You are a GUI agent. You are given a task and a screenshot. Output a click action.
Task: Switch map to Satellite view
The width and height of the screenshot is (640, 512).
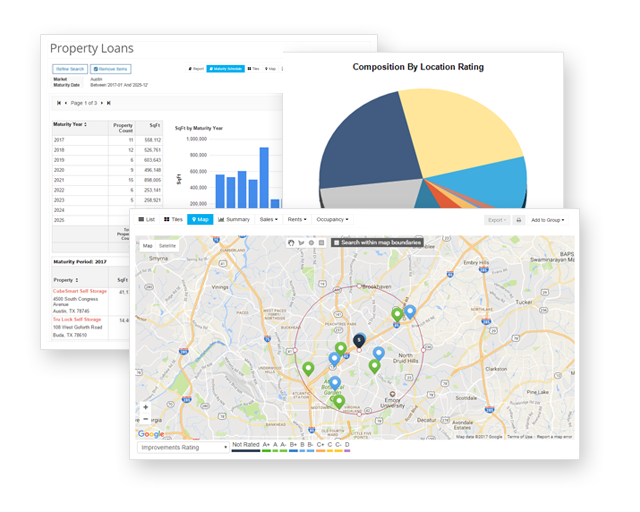click(x=168, y=245)
